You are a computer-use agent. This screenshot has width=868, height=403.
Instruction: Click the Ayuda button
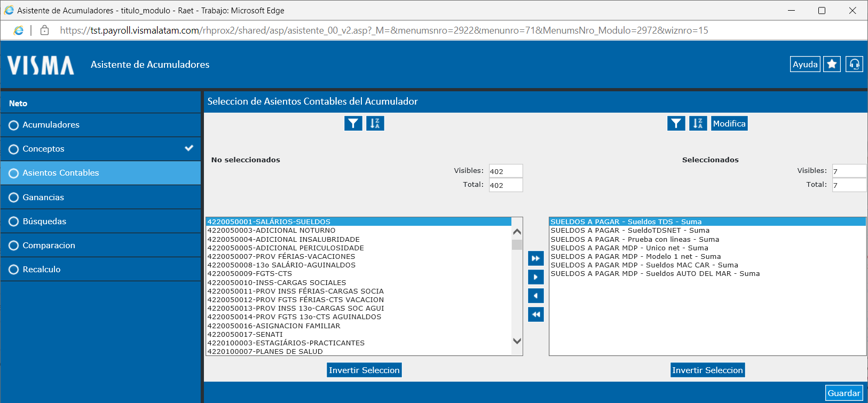pos(805,64)
